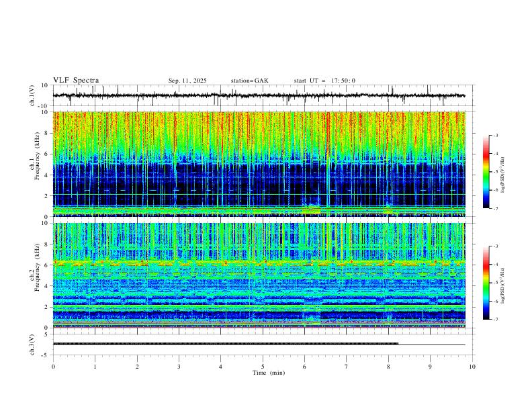Click the 'Time (min)' axis label
Viewport: 532px width, 411px height.
click(x=269, y=373)
